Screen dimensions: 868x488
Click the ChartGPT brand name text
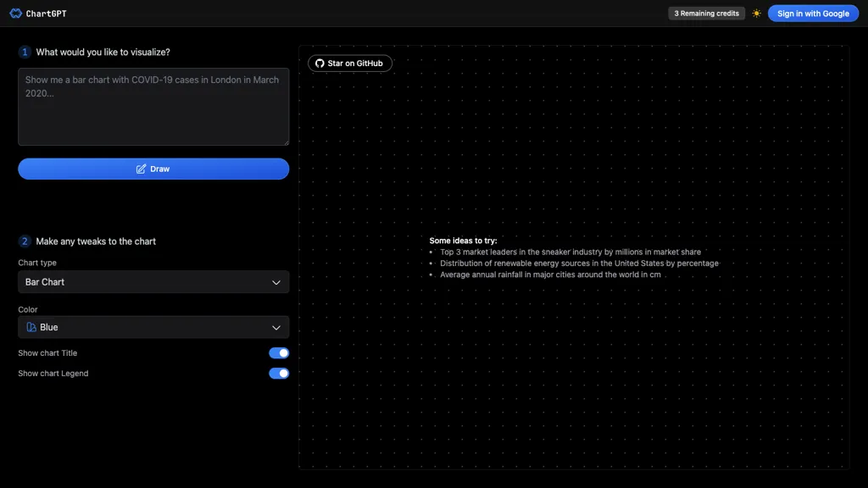point(47,14)
